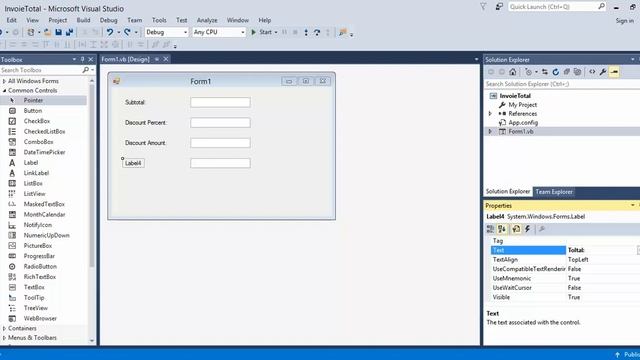Image resolution: width=640 pixels, height=360 pixels.
Task: Click the Search Toolbox field
Action: pos(41,70)
